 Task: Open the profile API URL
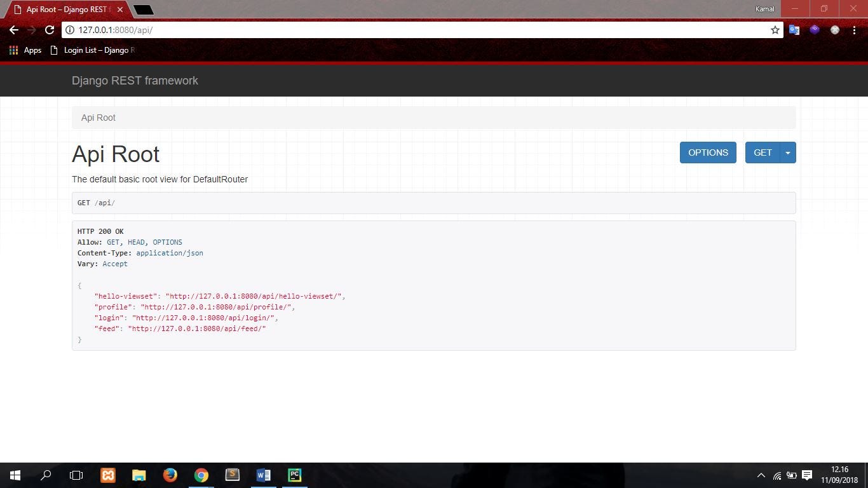pos(216,307)
